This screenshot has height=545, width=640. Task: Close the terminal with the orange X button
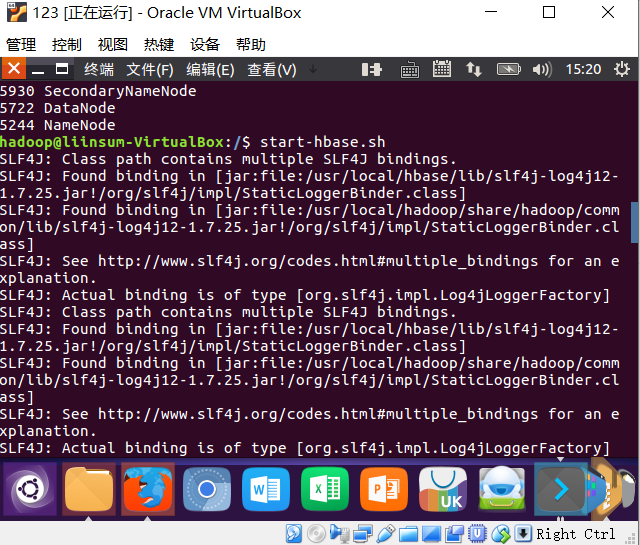click(x=13, y=68)
